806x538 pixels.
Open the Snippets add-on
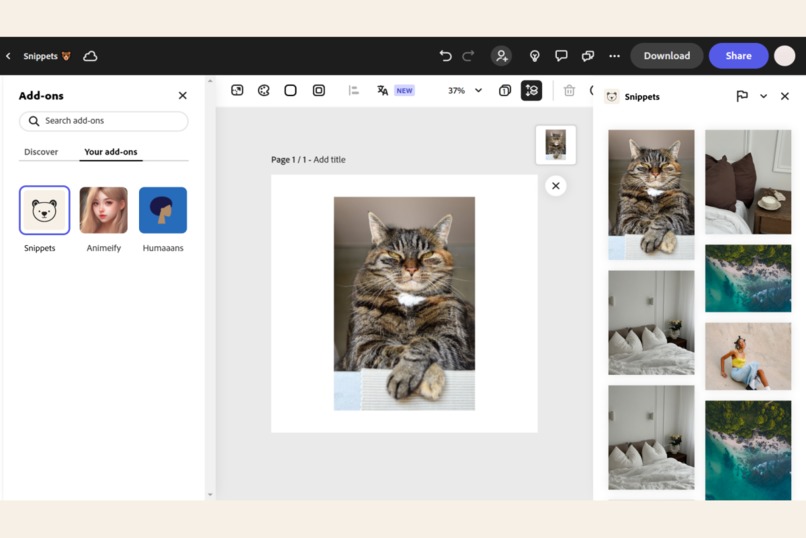click(x=44, y=210)
